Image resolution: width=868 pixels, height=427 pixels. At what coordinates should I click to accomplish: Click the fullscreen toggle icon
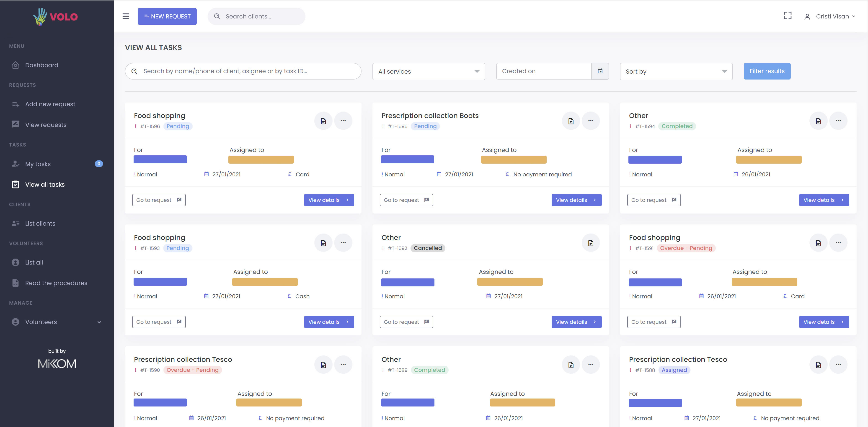pyautogui.click(x=788, y=16)
